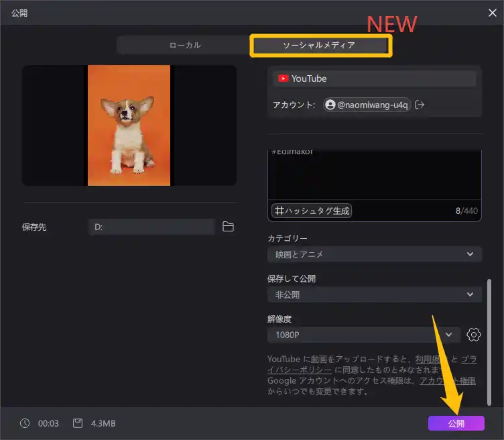Click the file size disk icon
504x440 pixels.
click(78, 423)
